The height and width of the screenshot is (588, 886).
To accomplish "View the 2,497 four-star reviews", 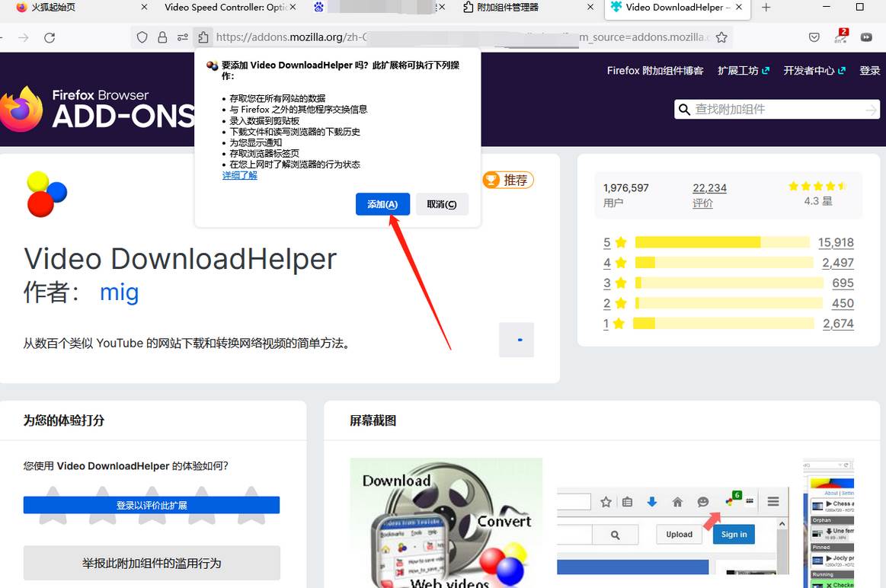I will (838, 263).
